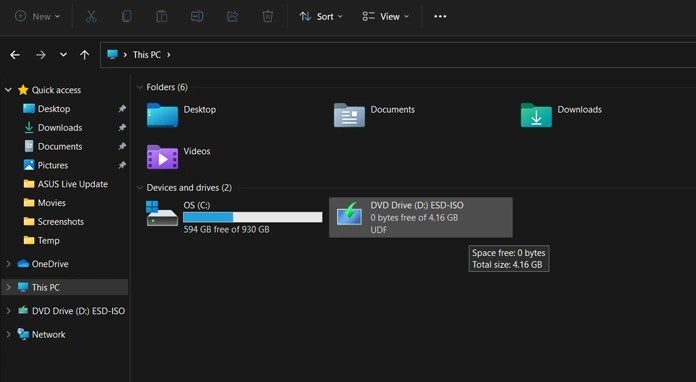
Task: Click the OS (C:) storage usage bar
Action: [253, 217]
